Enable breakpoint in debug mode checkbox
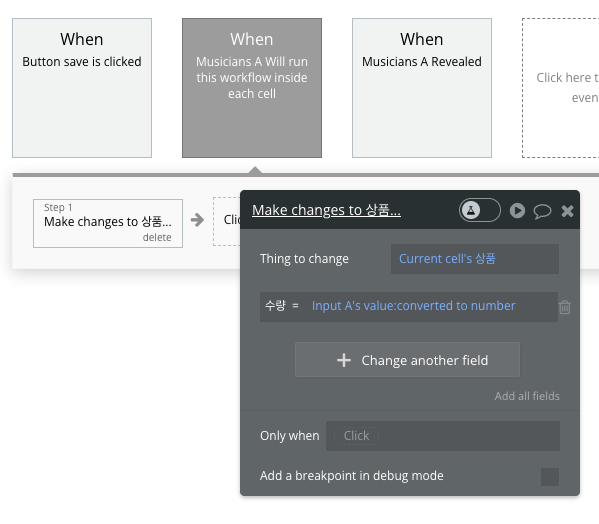Image resolution: width=599 pixels, height=524 pixels. (x=550, y=477)
